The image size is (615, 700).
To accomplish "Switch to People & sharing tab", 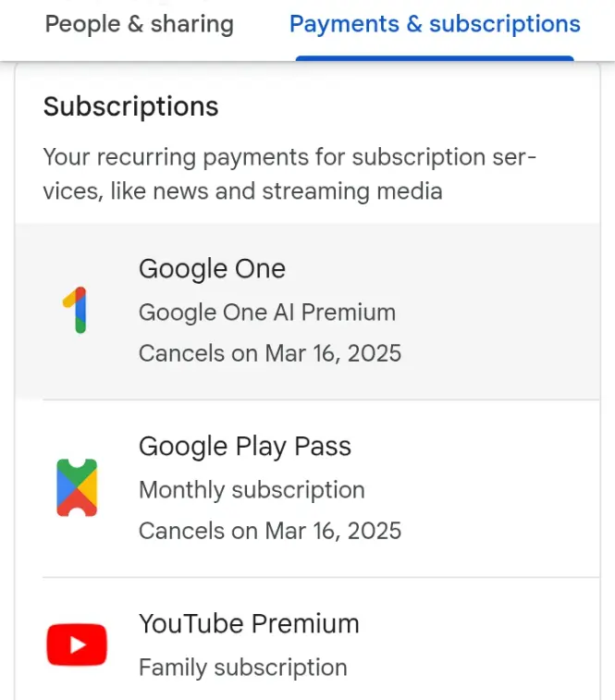I will coord(140,24).
